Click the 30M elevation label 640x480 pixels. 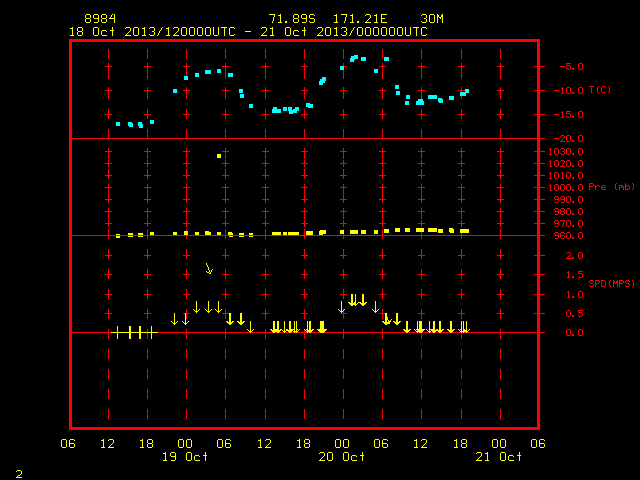pos(432,19)
